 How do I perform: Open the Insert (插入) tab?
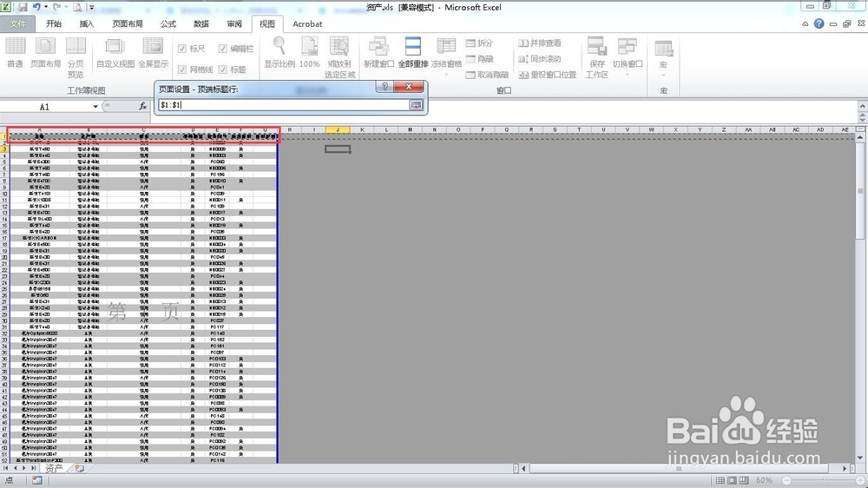(x=87, y=23)
